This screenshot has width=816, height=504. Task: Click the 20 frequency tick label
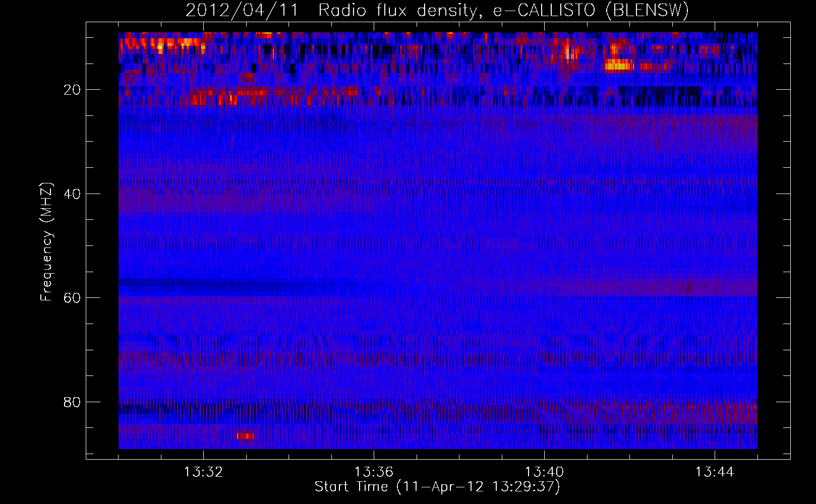(72, 90)
